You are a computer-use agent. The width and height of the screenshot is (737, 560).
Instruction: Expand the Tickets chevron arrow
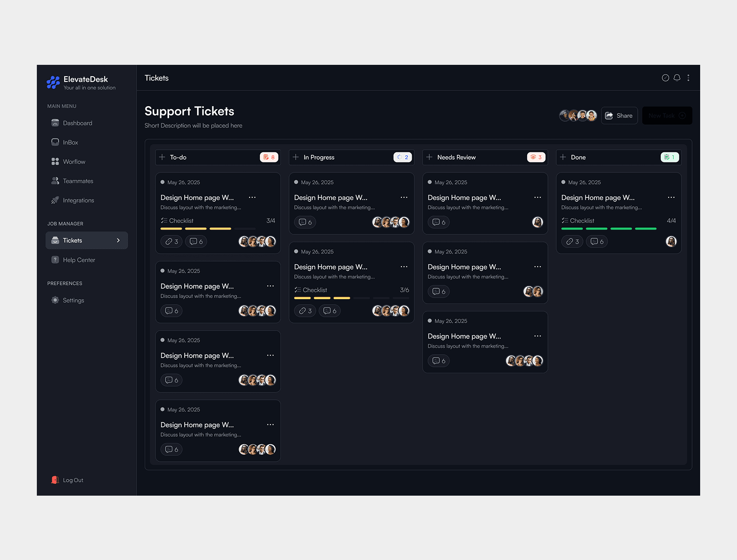point(118,240)
